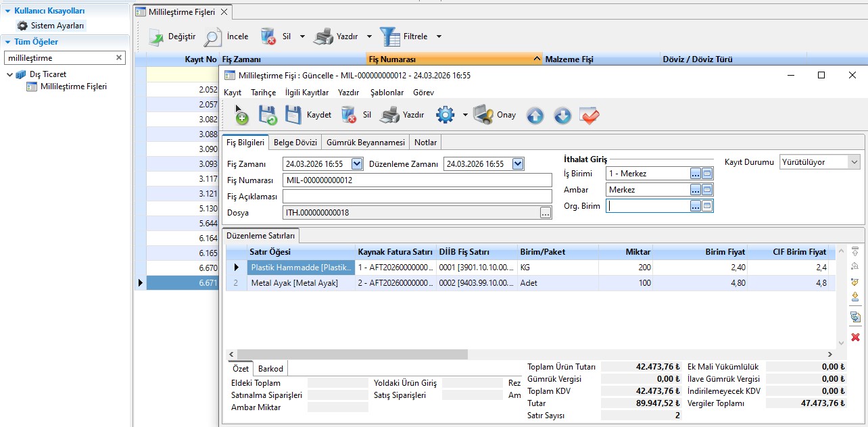Click the copy rows icon in side strip
The height and width of the screenshot is (427, 868).
[x=855, y=316]
